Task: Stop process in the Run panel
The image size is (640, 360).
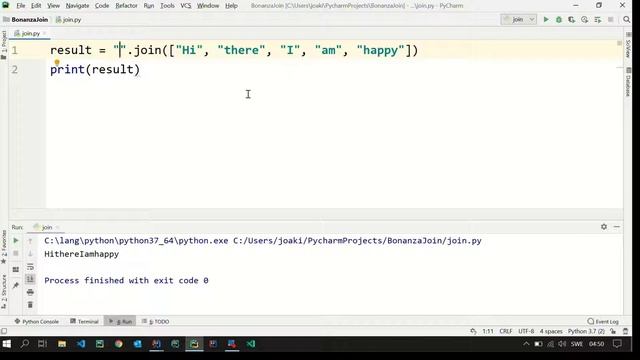Action: [x=16, y=253]
